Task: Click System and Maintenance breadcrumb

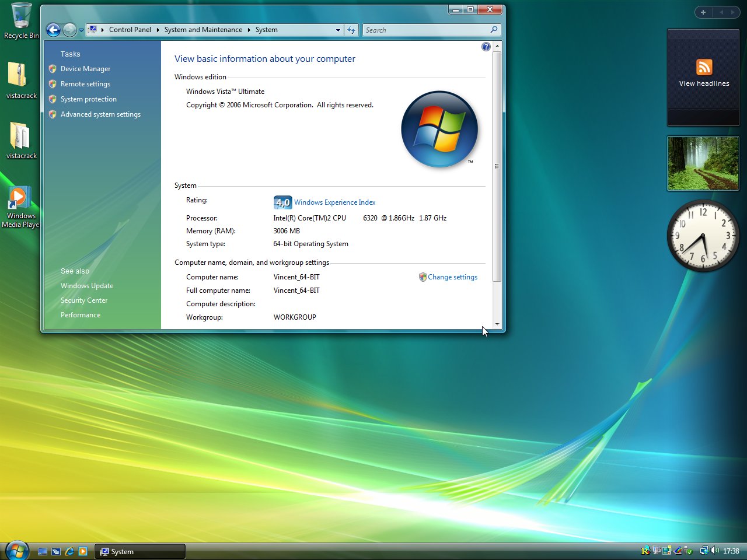Action: [x=203, y=30]
